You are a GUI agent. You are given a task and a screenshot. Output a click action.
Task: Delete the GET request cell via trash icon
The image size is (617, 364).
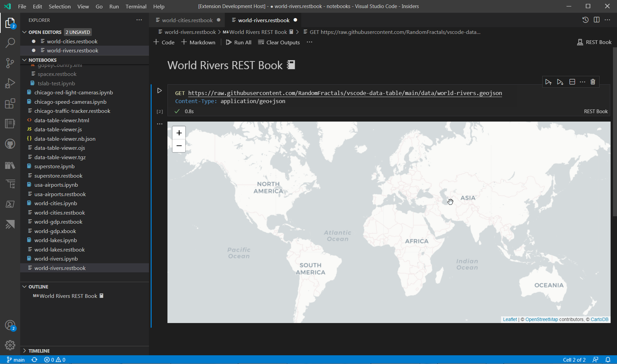coord(593,82)
